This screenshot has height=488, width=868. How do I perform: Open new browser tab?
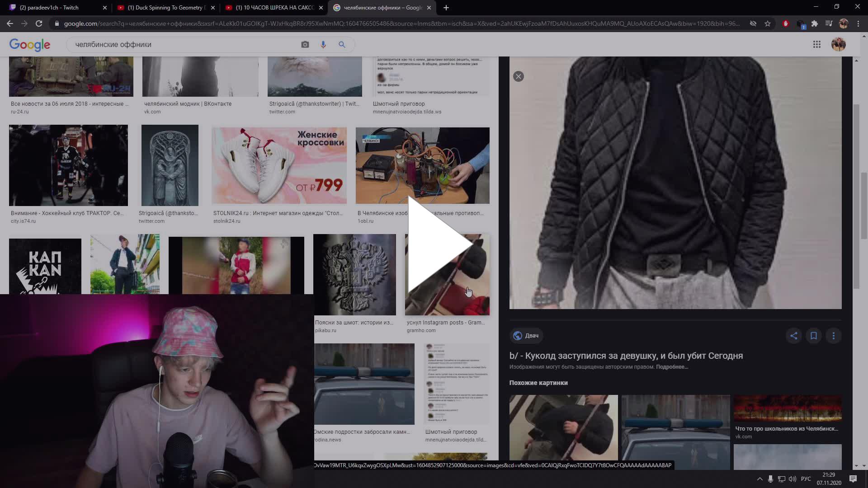coord(446,8)
